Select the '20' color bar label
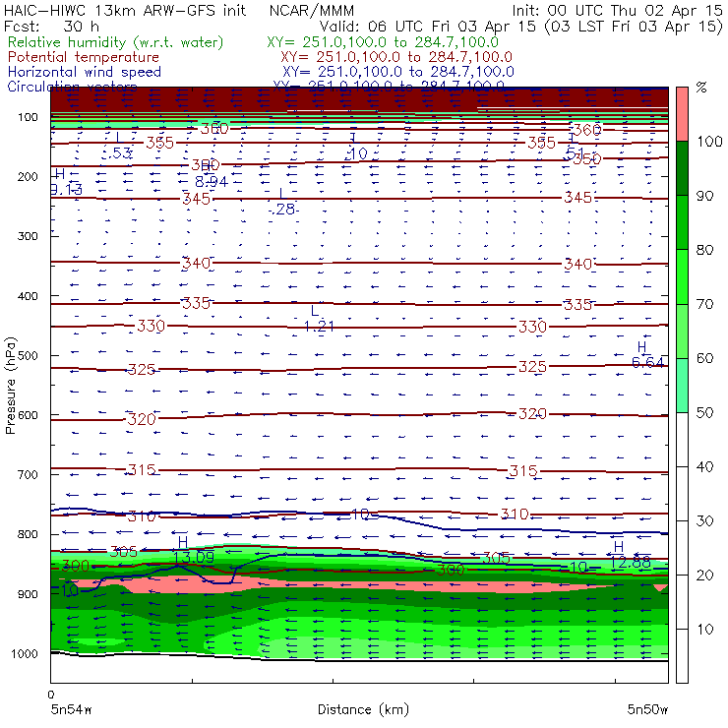Screen dimensions: 728x728 tap(704, 575)
